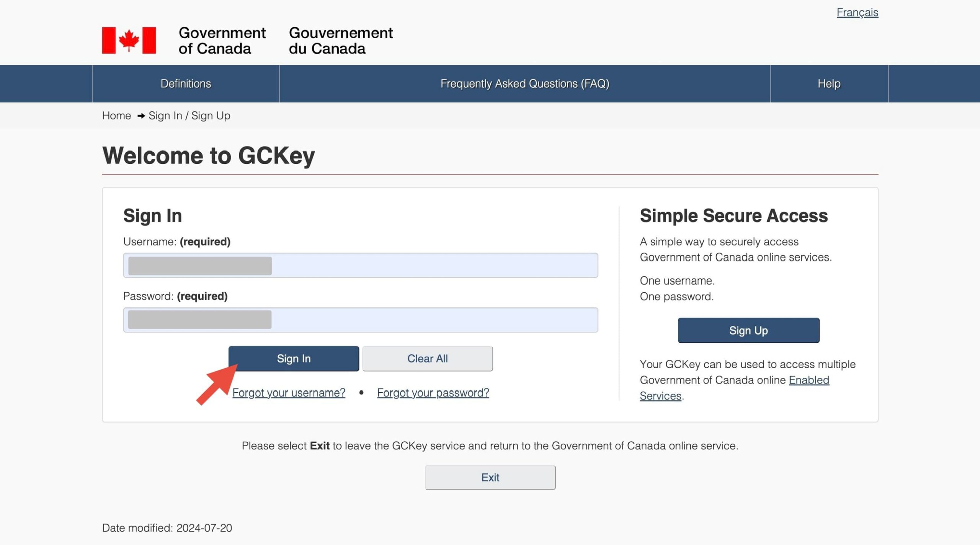The image size is (980, 545).
Task: Open the Definitions menu item
Action: pos(186,83)
